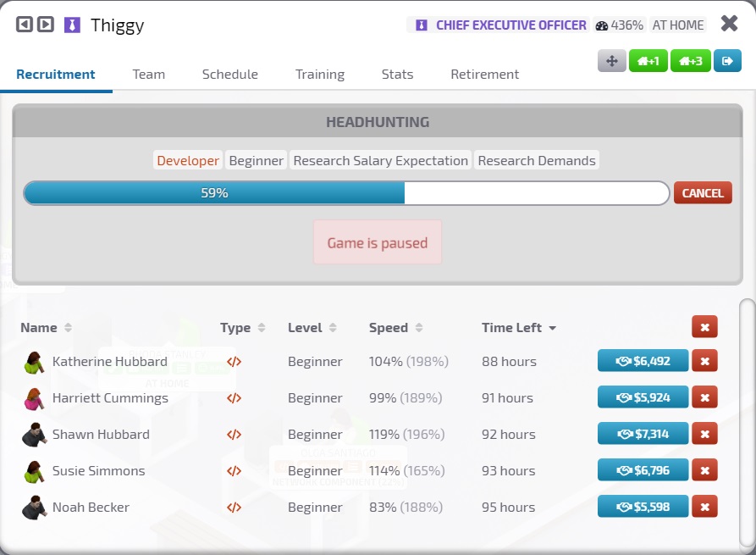
Task: Click Susie Simmons' 93 hours value
Action: (x=508, y=470)
